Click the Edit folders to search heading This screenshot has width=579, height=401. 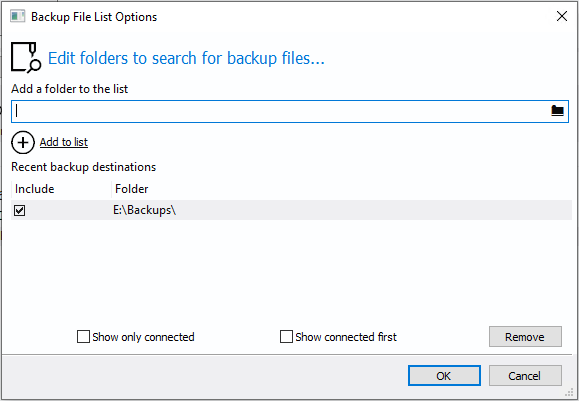186,58
